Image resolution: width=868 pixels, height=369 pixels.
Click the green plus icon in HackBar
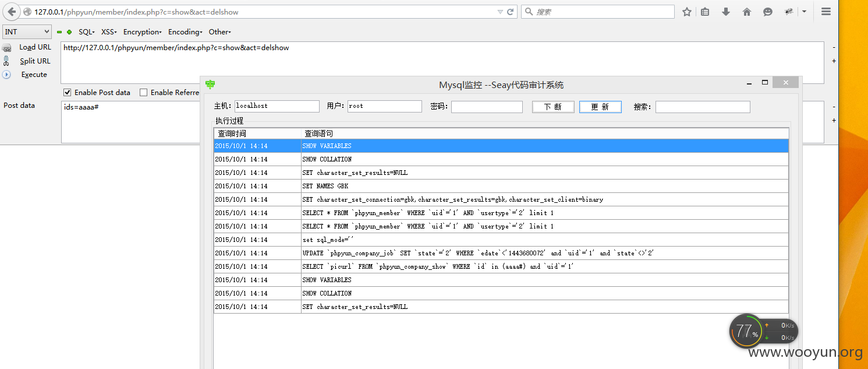coord(69,32)
